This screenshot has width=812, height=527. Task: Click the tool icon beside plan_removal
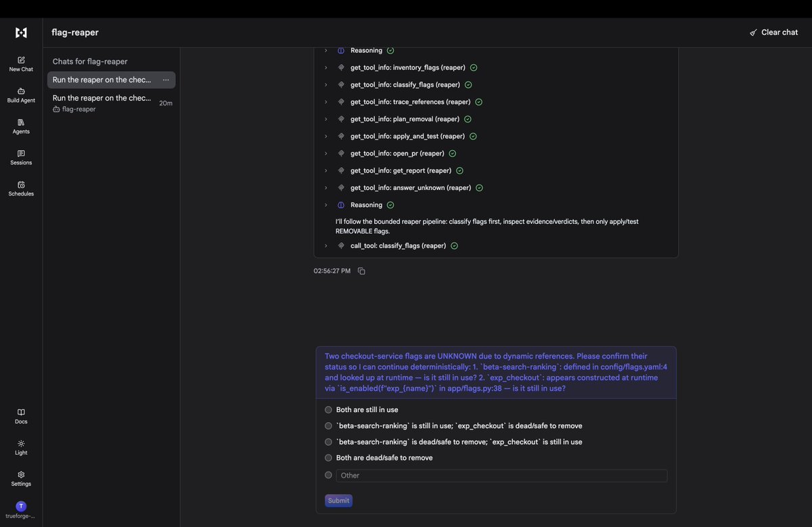[341, 119]
